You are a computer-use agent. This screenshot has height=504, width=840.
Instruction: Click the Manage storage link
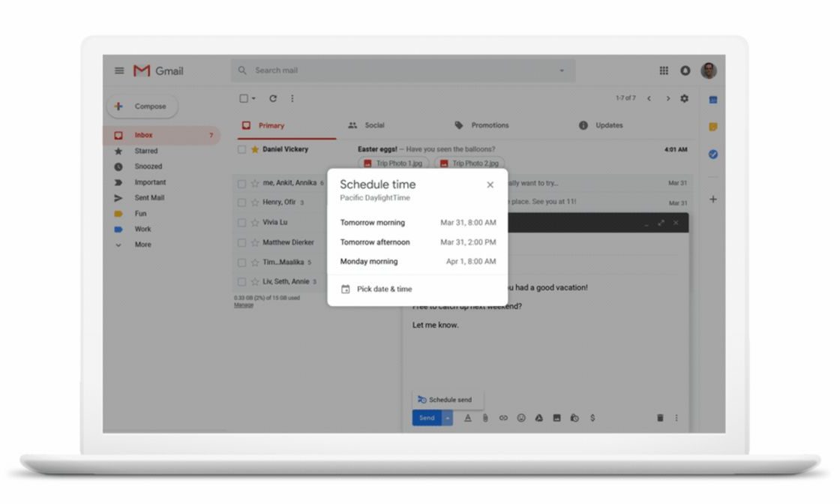[243, 304]
